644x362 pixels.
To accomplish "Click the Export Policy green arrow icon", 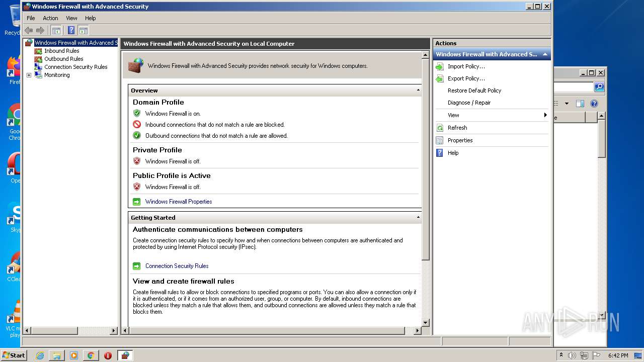I will pyautogui.click(x=439, y=78).
